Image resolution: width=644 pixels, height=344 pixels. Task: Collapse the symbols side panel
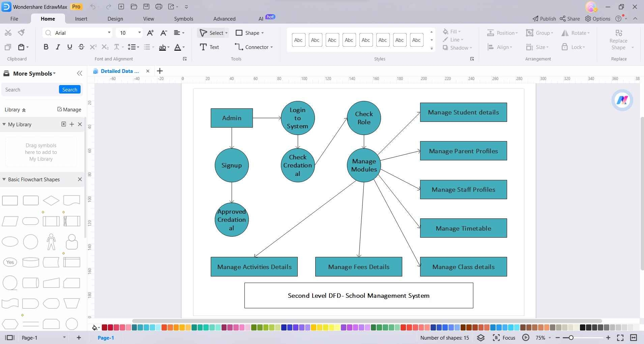(80, 73)
